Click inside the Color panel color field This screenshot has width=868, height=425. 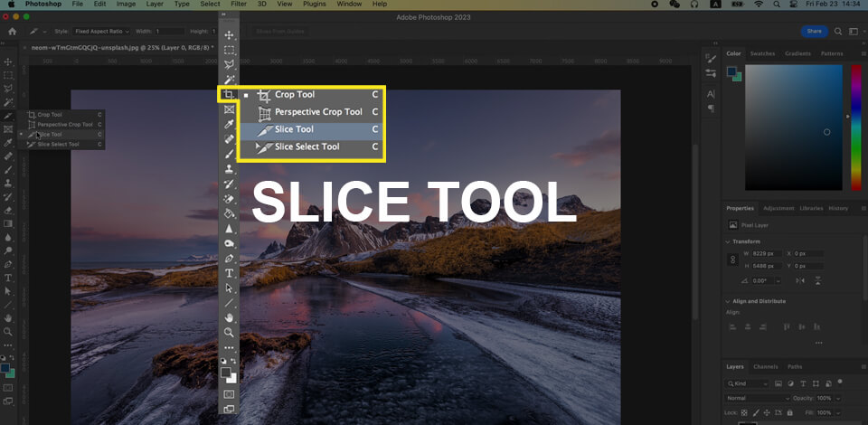794,127
